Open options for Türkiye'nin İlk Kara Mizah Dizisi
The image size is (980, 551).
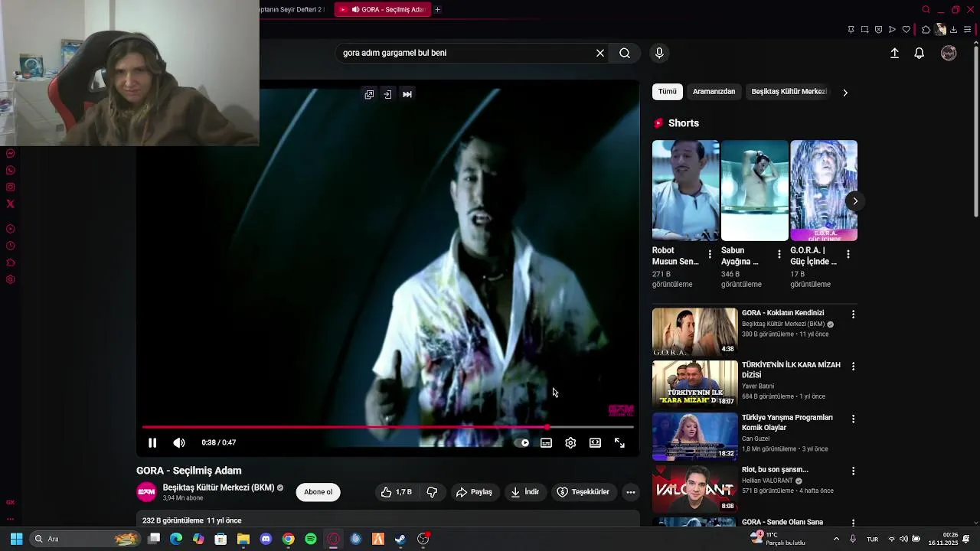[x=853, y=367]
